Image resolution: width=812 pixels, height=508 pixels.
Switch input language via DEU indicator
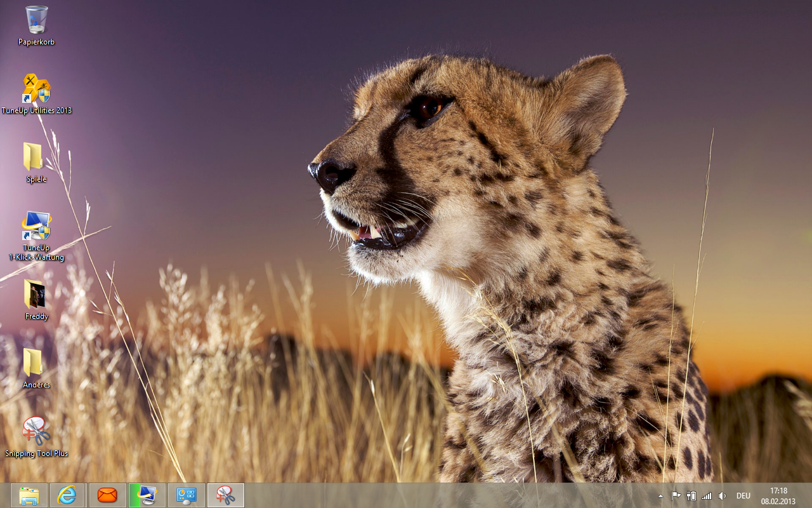pos(743,496)
